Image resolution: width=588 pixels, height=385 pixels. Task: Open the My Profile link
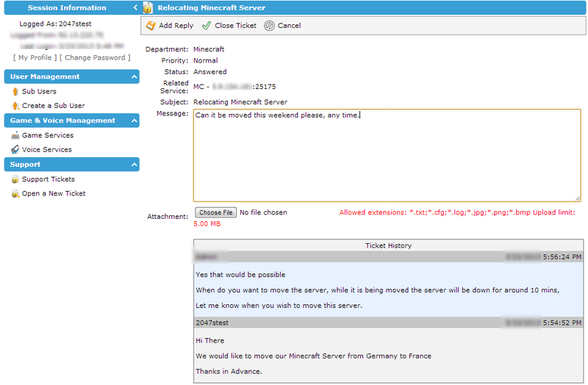pos(35,58)
